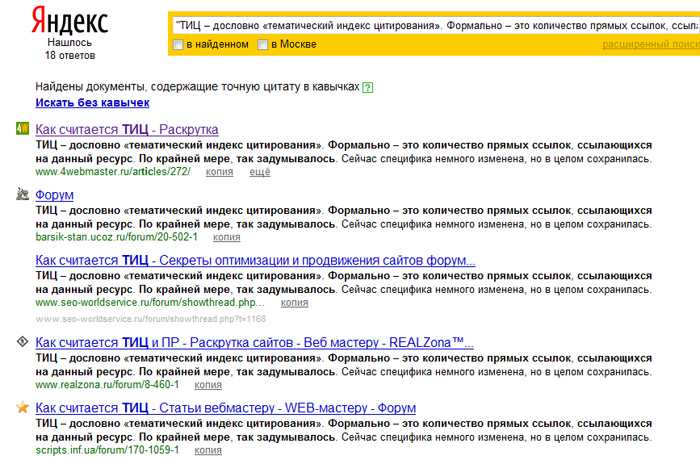Image resolution: width=700 pixels, height=460 pixels.
Task: Click the www.seo-worldservice.ru/forum/showthread.php... green URL
Action: pyautogui.click(x=150, y=302)
